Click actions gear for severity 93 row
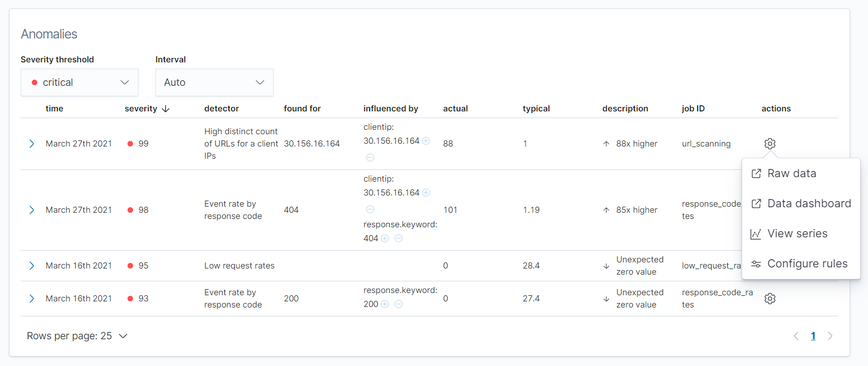 tap(770, 299)
